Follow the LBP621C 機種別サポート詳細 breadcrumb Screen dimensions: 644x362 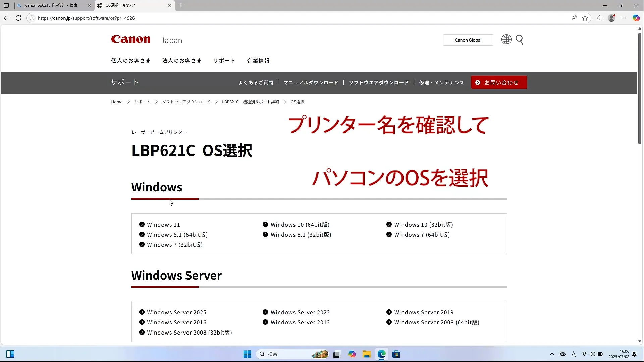pyautogui.click(x=251, y=102)
